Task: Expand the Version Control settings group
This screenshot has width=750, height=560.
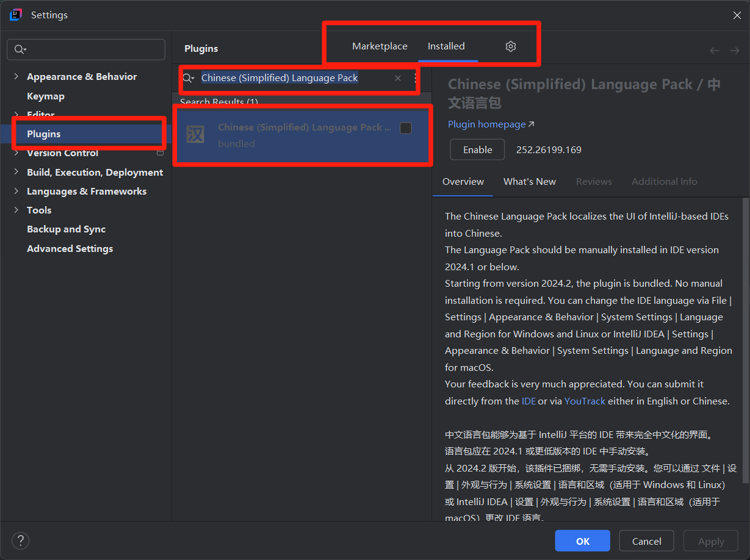Action: pos(16,153)
